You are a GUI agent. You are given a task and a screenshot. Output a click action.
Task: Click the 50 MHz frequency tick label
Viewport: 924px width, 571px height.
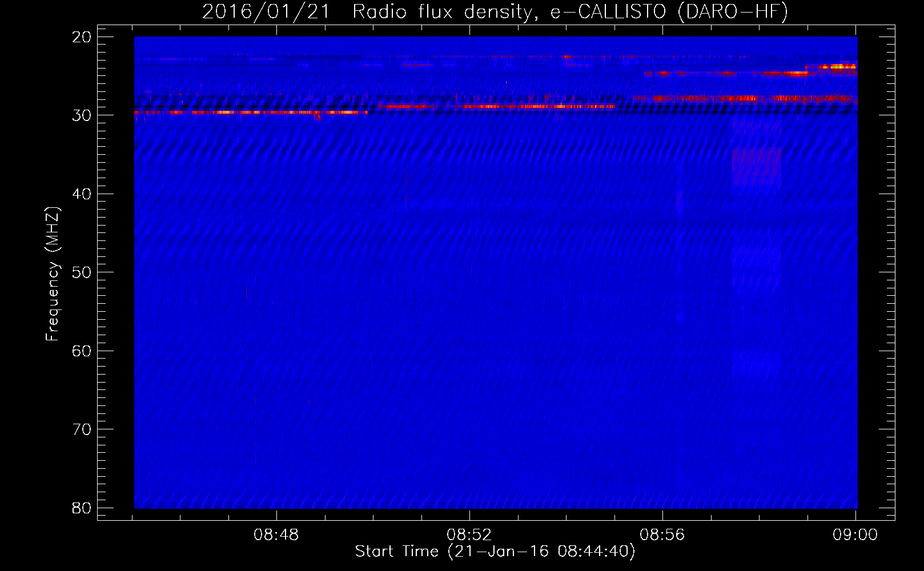pyautogui.click(x=82, y=272)
